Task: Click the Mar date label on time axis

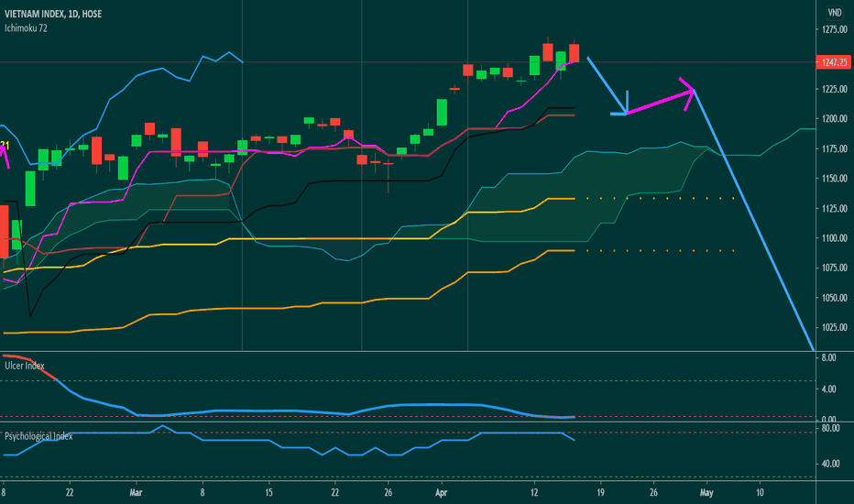Action: [136, 493]
